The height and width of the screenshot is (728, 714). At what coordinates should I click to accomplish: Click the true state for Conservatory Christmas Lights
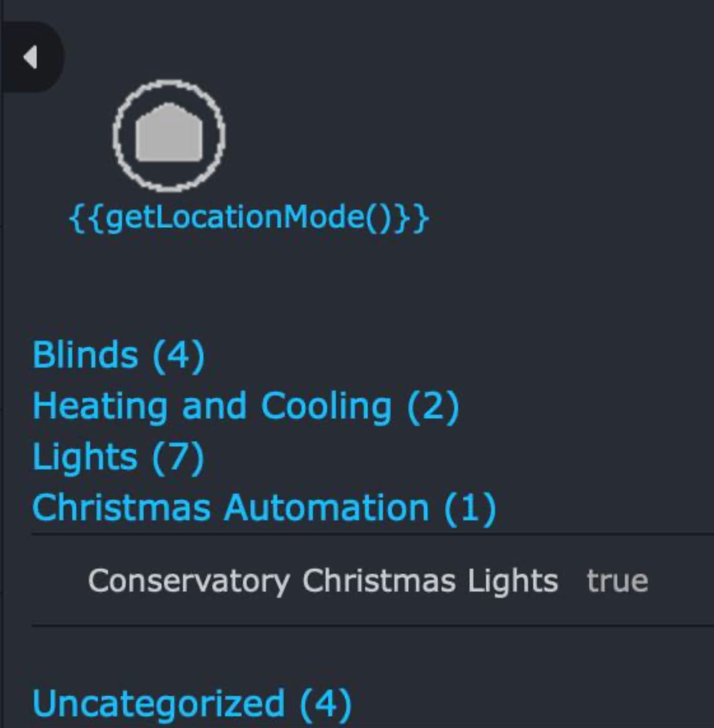click(x=616, y=580)
